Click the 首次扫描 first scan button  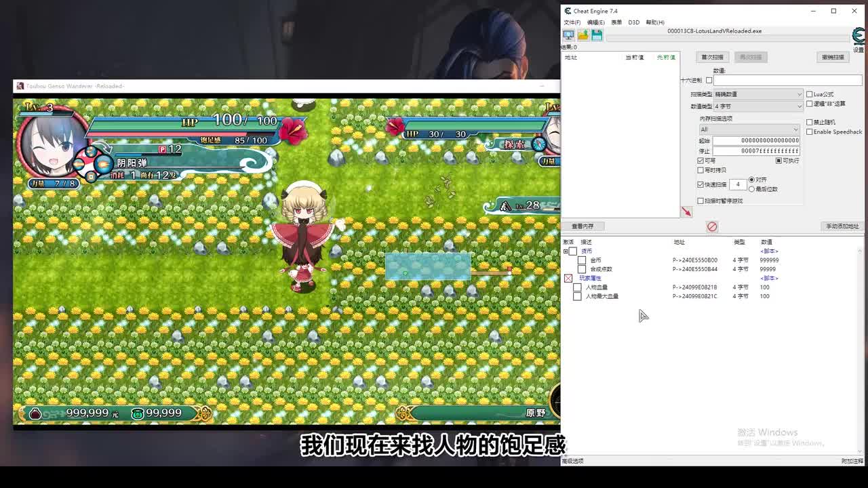point(712,57)
